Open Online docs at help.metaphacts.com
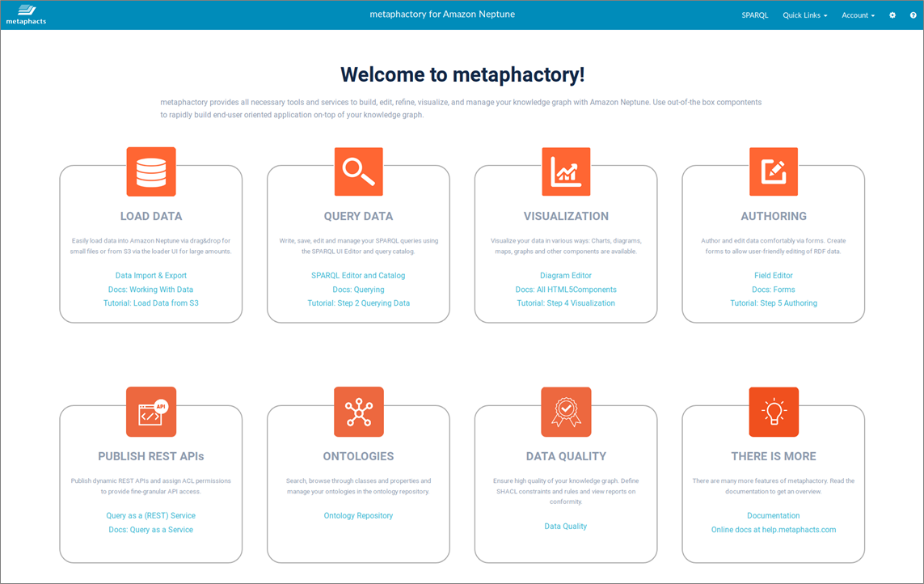Viewport: 924px width, 584px height. click(x=773, y=530)
